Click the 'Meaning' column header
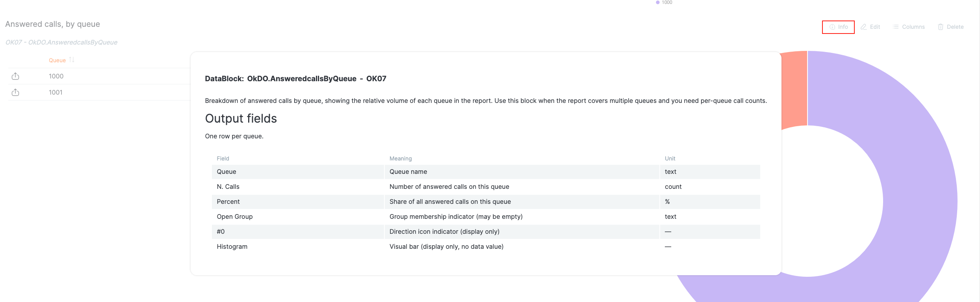 tap(401, 158)
